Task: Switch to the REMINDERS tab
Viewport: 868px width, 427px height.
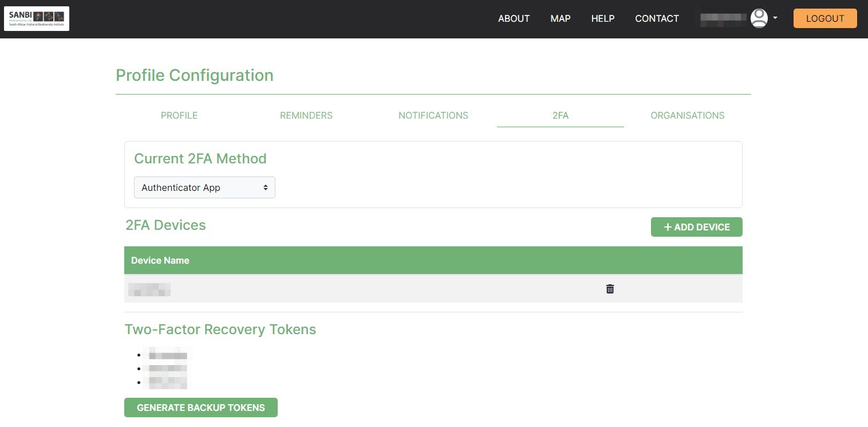Action: coord(306,115)
